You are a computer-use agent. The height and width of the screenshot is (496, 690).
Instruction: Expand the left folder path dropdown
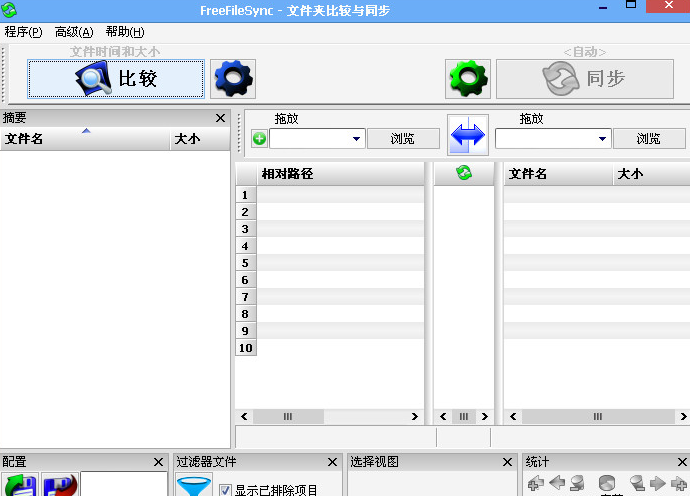point(356,139)
